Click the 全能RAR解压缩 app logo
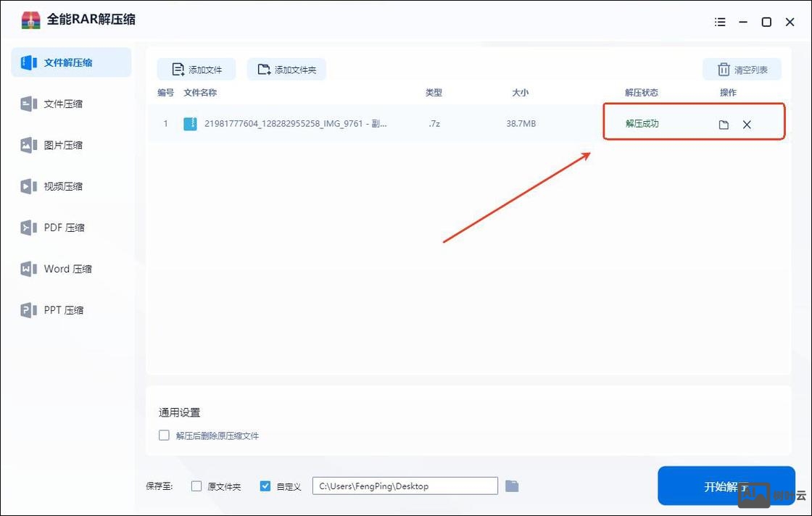The height and width of the screenshot is (516, 812). tap(30, 21)
